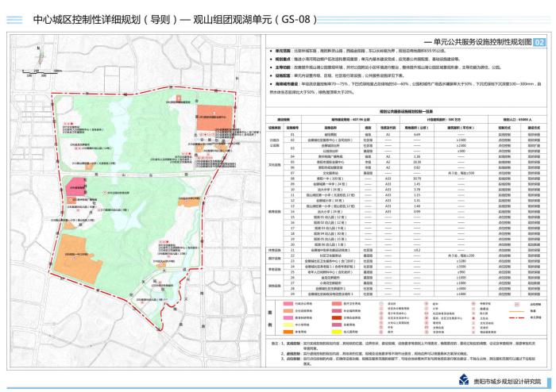The width and height of the screenshot is (556, 392).
Task: Click heading 单元公共服务设施控制性规划图
Action: tap(482, 42)
